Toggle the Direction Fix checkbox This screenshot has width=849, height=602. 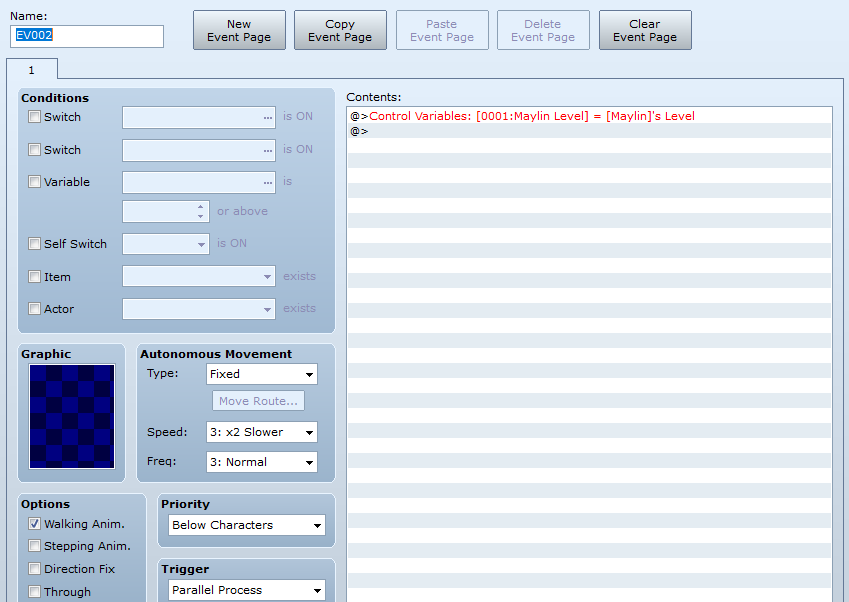pos(35,569)
